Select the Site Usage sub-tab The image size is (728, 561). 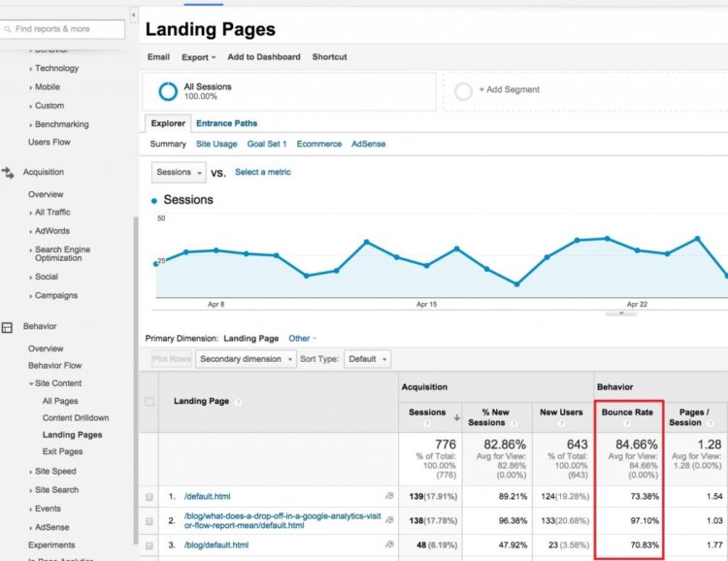[x=216, y=144]
